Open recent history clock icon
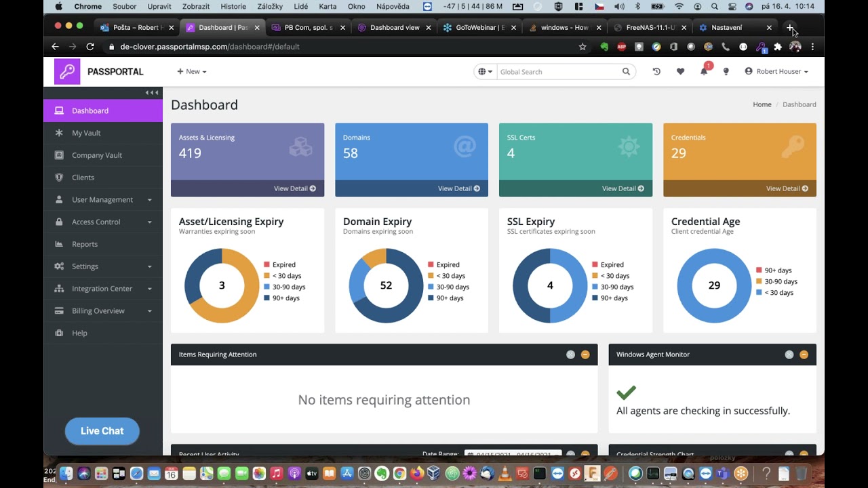This screenshot has width=868, height=488. tap(656, 72)
